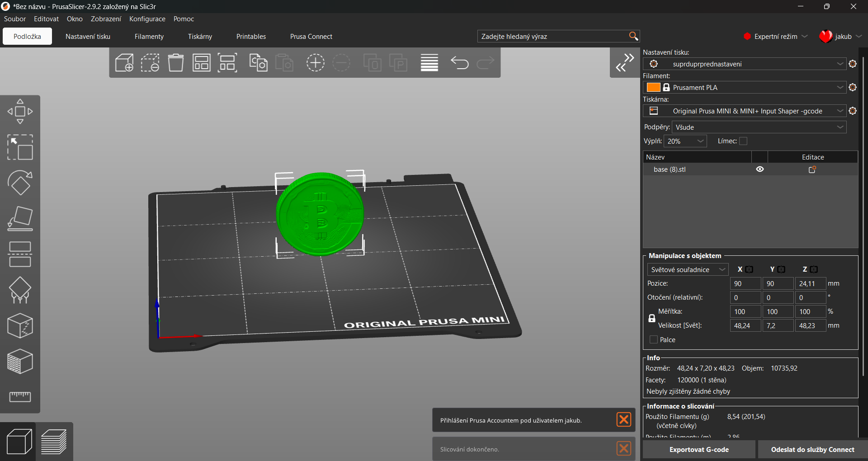The image size is (868, 461).
Task: Open the Measure ruler tool
Action: (x=20, y=397)
